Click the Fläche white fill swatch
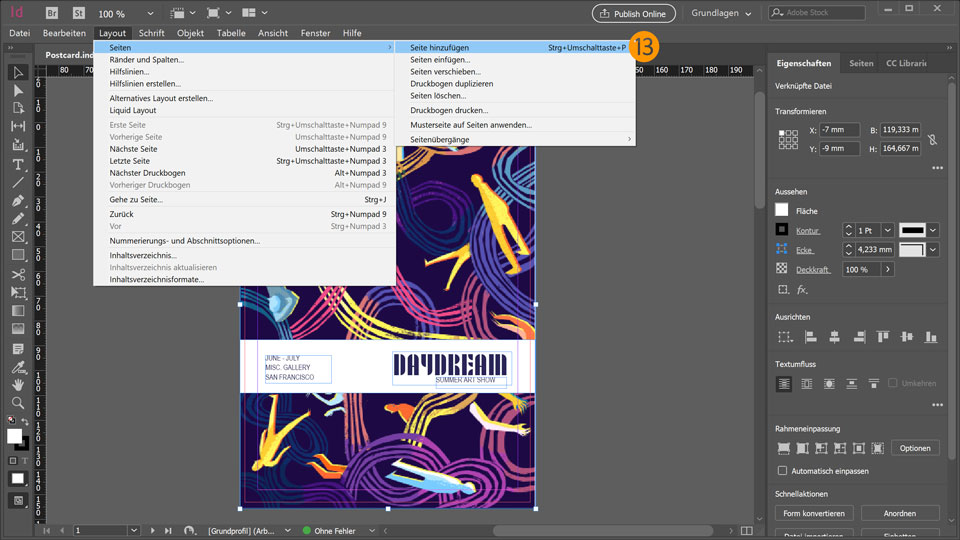Viewport: 960px width, 540px height. (782, 210)
